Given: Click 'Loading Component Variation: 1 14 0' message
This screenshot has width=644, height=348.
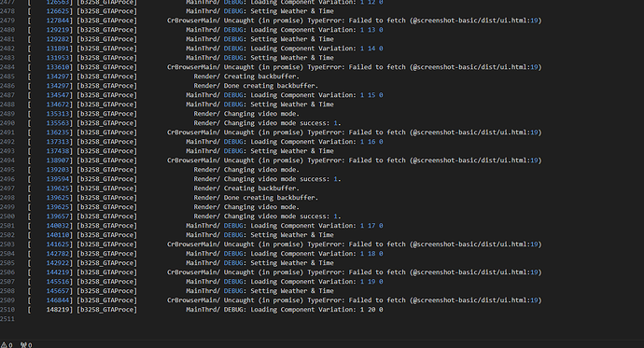Looking at the screenshot, I should [x=316, y=49].
